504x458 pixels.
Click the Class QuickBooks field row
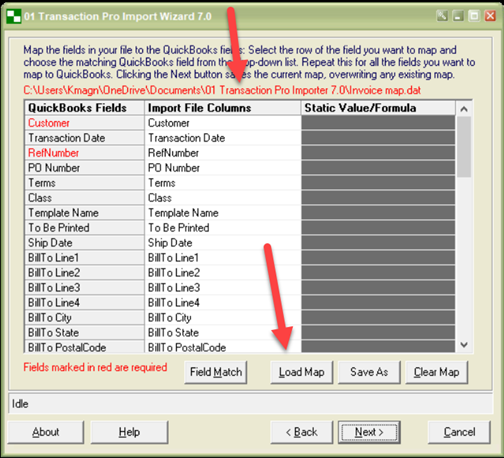pos(84,198)
